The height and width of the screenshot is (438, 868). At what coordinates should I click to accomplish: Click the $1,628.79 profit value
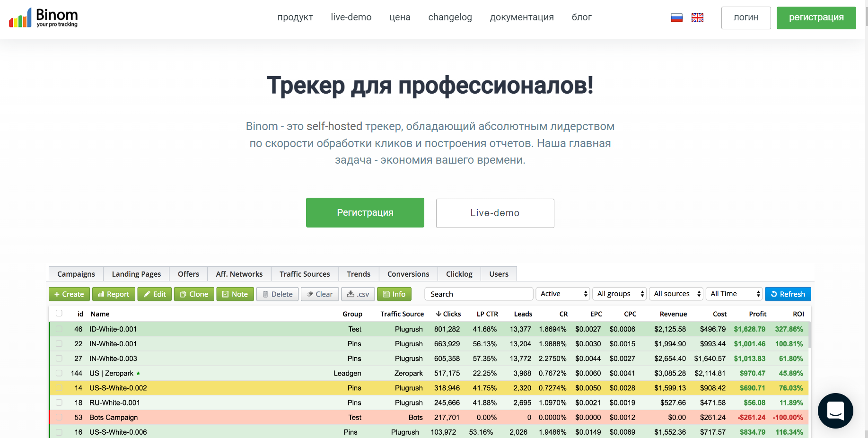[750, 329]
